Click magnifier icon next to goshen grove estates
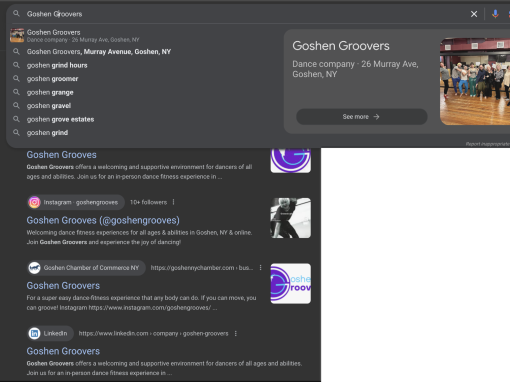510x382 pixels. coord(16,119)
